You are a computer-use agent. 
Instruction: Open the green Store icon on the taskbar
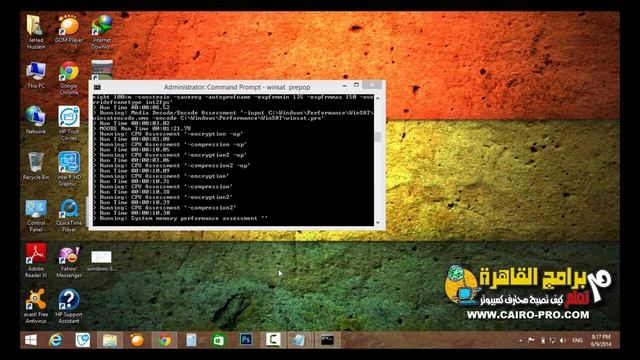[218, 340]
